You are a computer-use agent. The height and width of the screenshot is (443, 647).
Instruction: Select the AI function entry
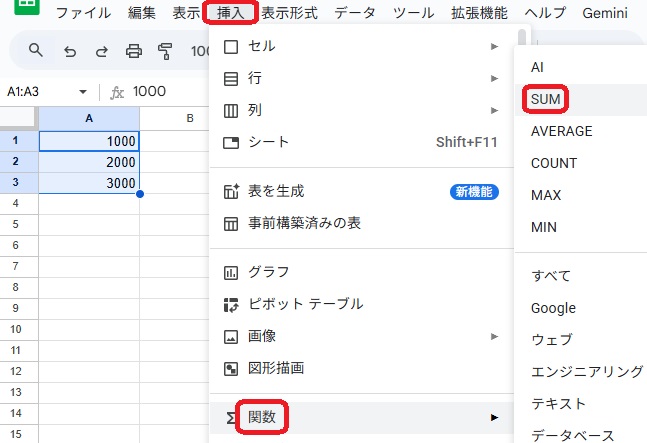click(x=581, y=67)
